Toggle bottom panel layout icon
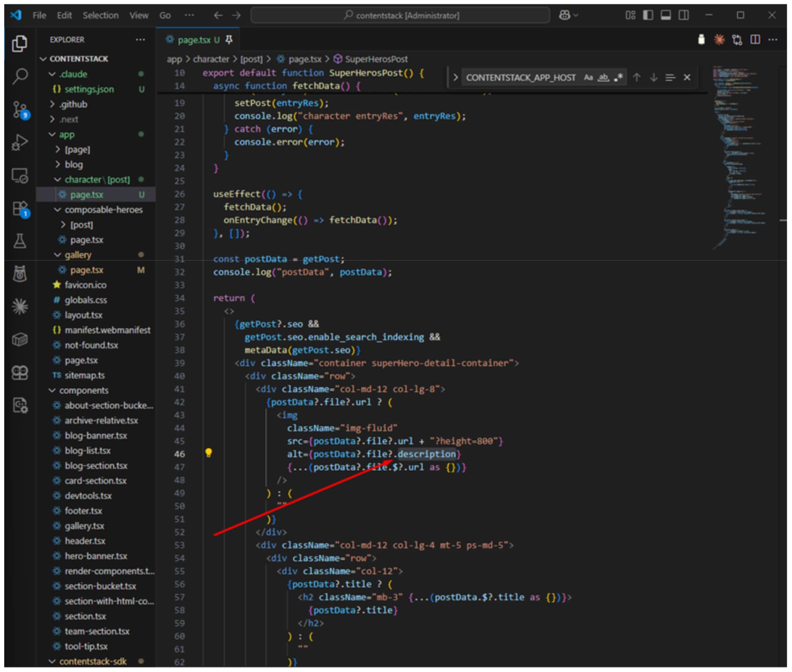Viewport: 792px width, 672px height. 666,15
